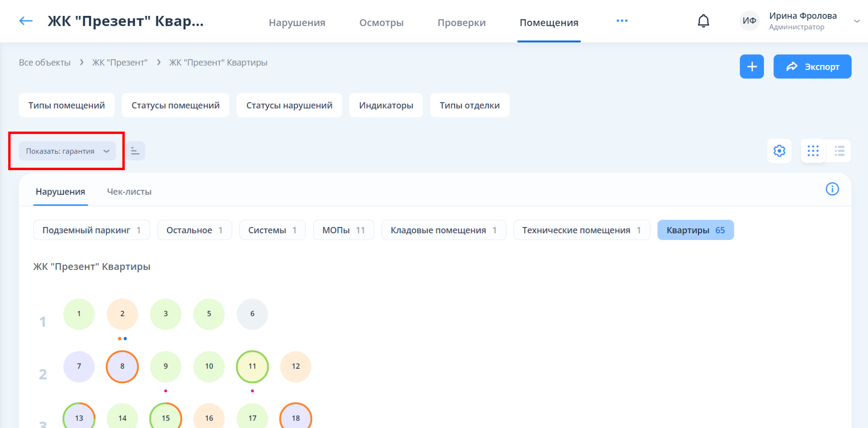The width and height of the screenshot is (868, 428).
Task: Go to the Нарушения top navigation tab
Action: point(297,23)
